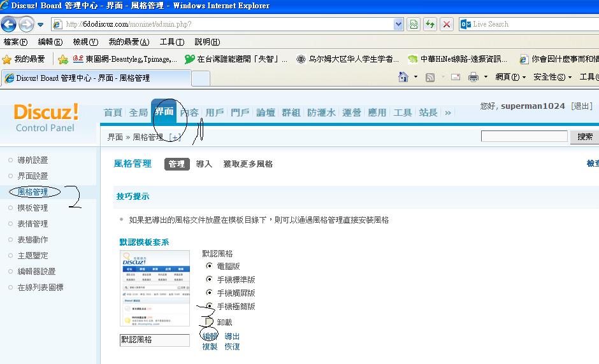Viewport: 599px width, 364px height.
Task: Click the Live Search provider icon
Action: click(465, 24)
